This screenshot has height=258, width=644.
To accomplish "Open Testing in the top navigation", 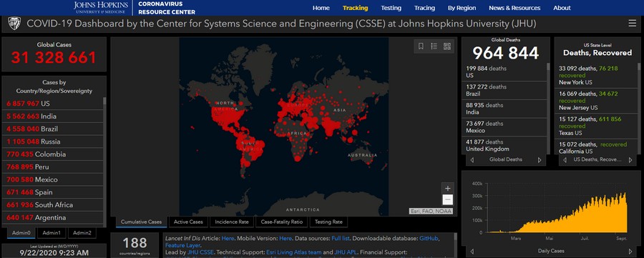I will (x=391, y=8).
